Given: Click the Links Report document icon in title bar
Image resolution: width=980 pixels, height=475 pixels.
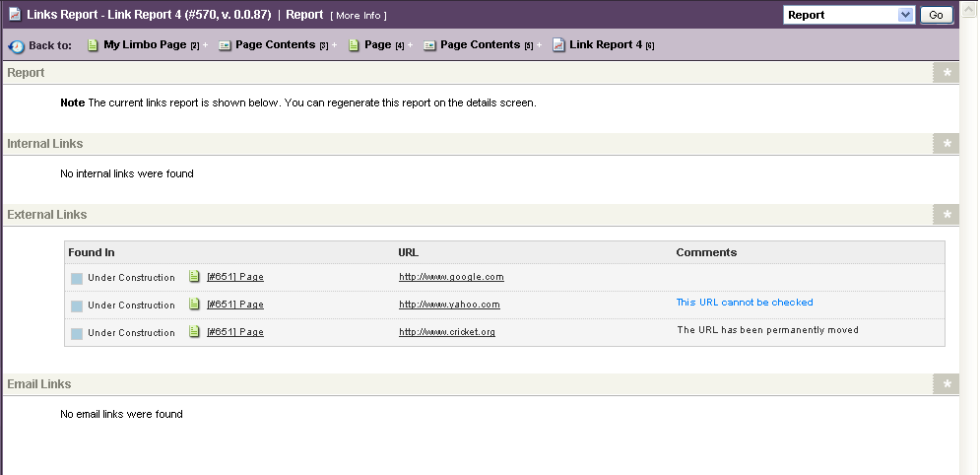Looking at the screenshot, I should (x=15, y=15).
